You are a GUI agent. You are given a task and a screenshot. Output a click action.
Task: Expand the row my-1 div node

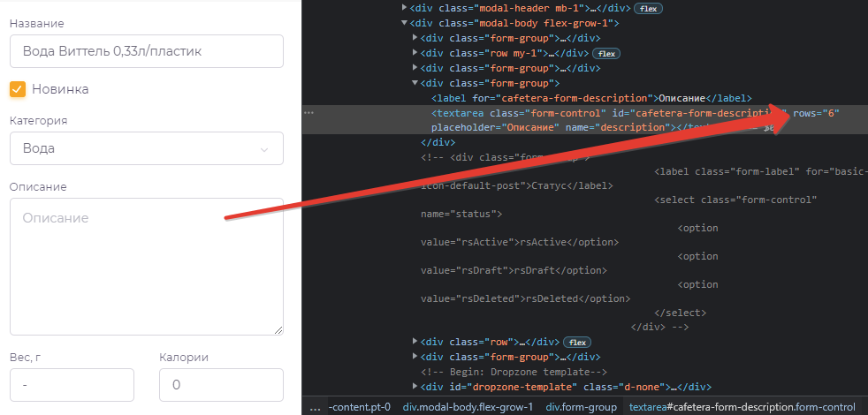point(416,53)
